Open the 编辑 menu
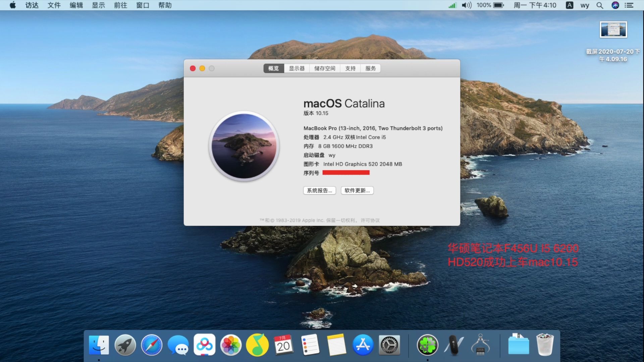The width and height of the screenshot is (644, 362). click(x=76, y=5)
